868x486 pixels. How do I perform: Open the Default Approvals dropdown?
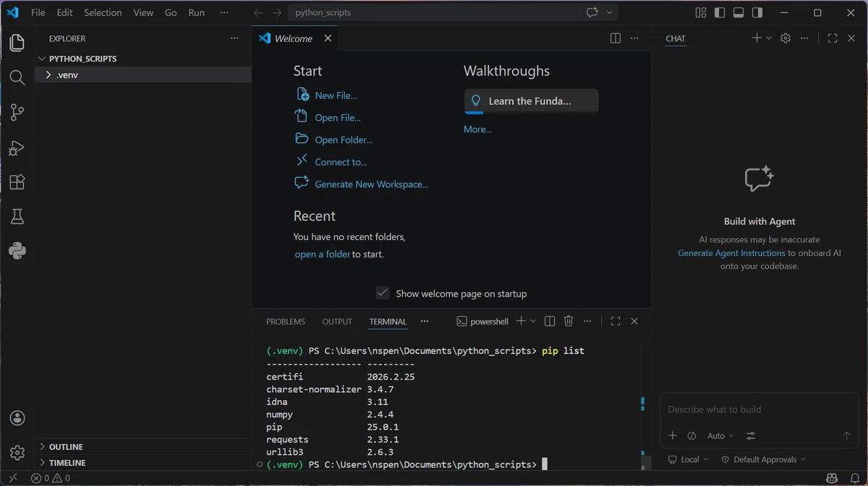coord(764,459)
